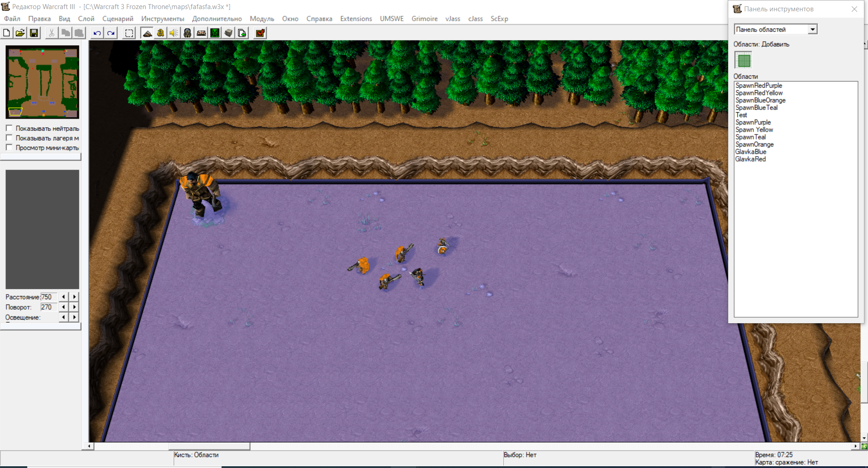
Task: Launch Test Map from the toolbar
Action: click(260, 33)
